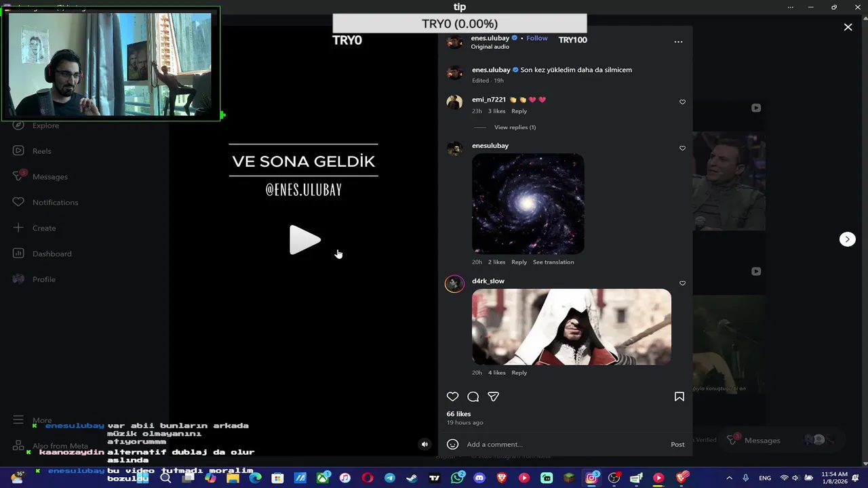
Task: Open Explore in Instagram sidebar
Action: pos(36,125)
